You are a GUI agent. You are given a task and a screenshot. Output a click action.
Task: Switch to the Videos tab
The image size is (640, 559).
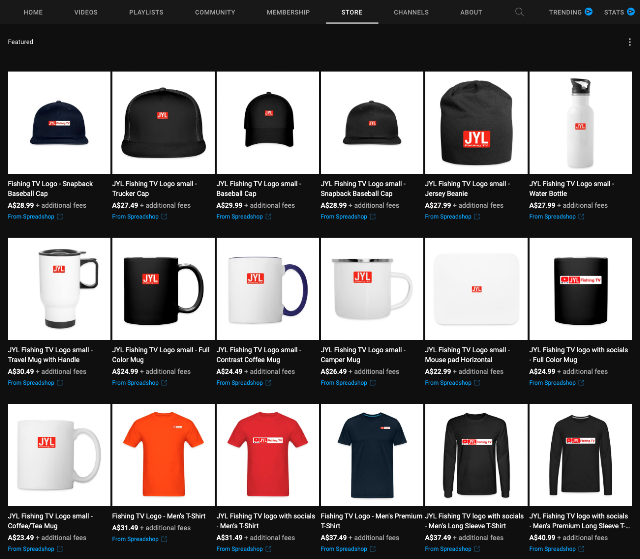pyautogui.click(x=86, y=12)
